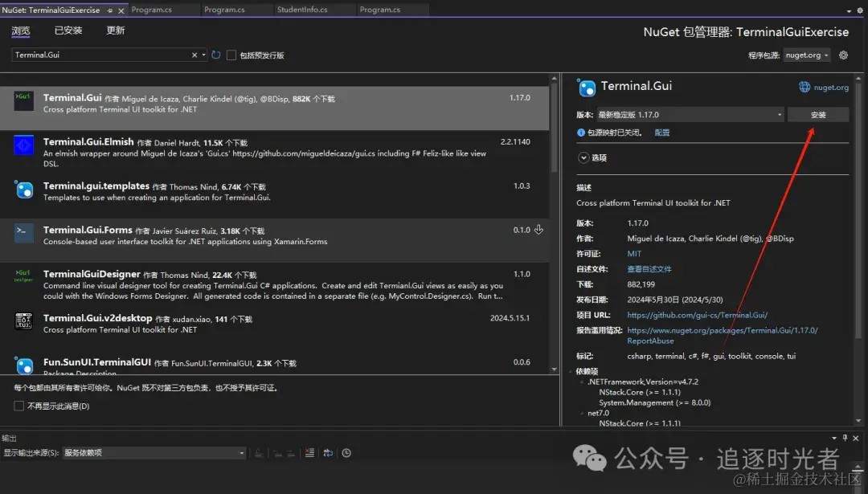Click the Terminal.Gui.Elmish package icon

point(24,145)
